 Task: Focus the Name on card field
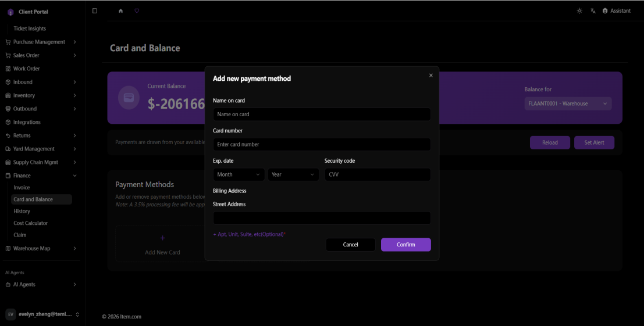tap(322, 114)
